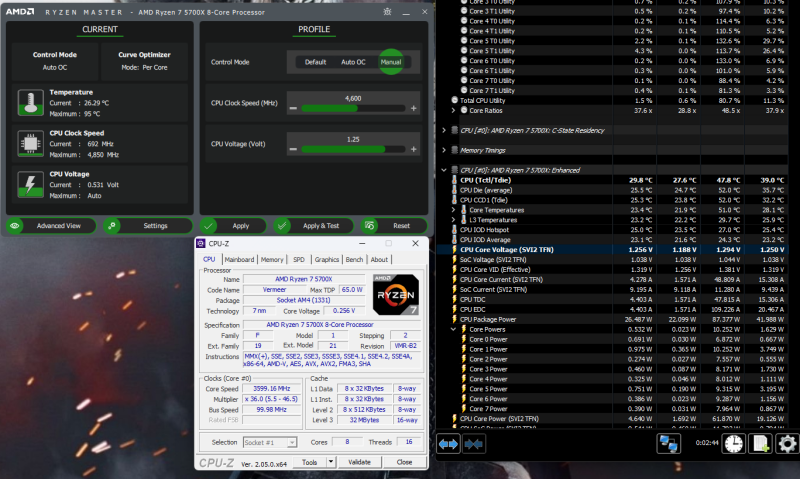The width and height of the screenshot is (800, 479).
Task: Increase CPU Clock Speed with plus button
Action: 413,108
